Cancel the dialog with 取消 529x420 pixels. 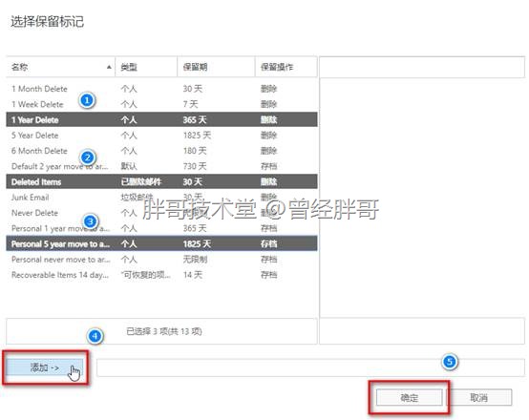[478, 397]
